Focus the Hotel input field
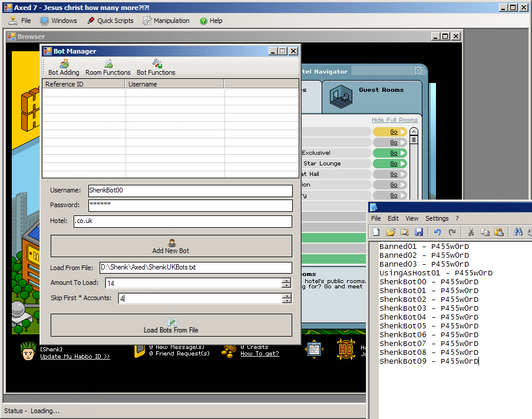The image size is (532, 419). pyautogui.click(x=183, y=221)
